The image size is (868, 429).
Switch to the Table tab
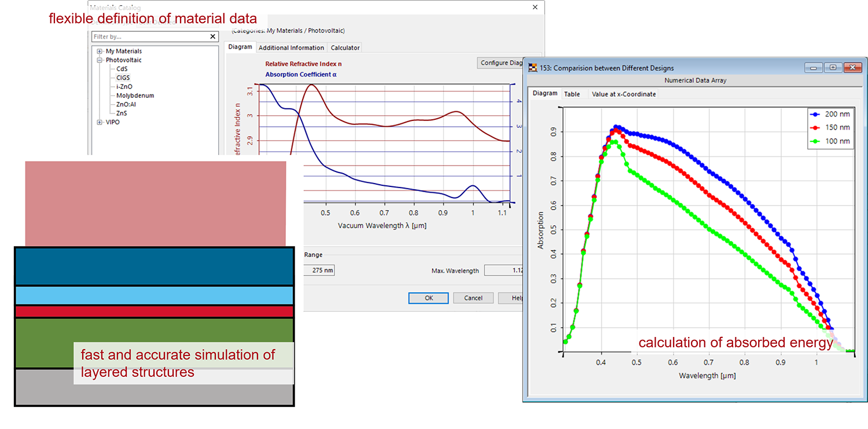pyautogui.click(x=573, y=94)
